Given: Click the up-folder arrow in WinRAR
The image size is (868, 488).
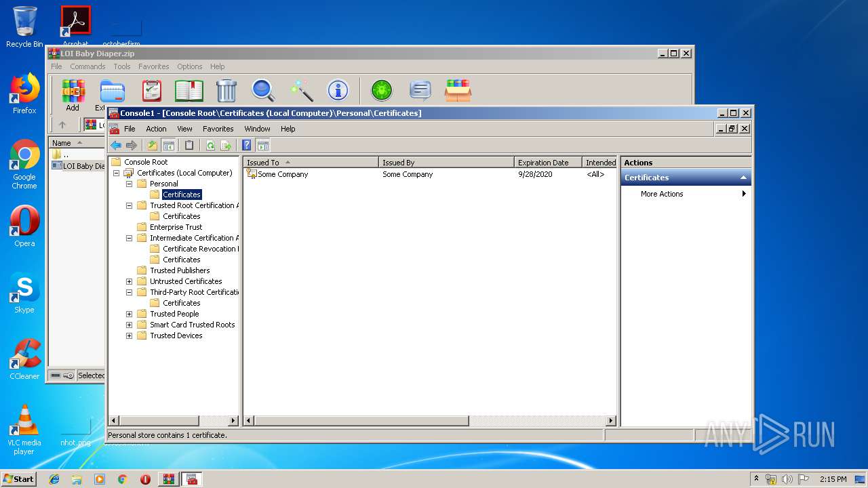Looking at the screenshot, I should coord(62,125).
